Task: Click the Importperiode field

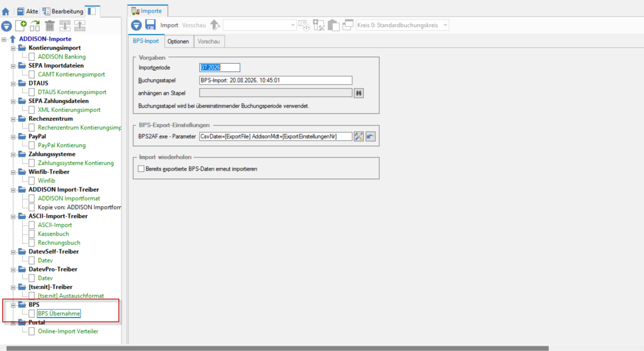Action: 220,68
